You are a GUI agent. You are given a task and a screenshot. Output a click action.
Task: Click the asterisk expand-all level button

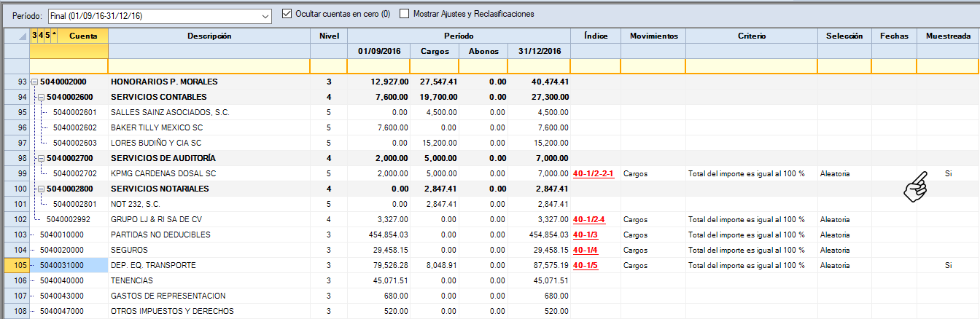(54, 35)
